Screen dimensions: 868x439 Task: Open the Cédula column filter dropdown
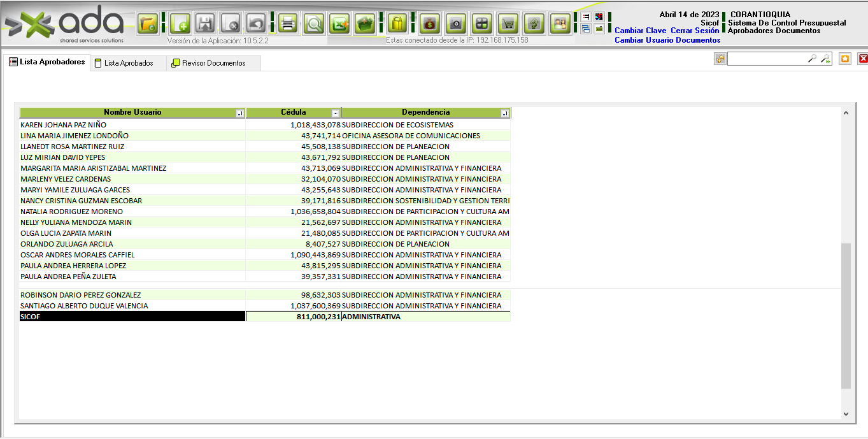[x=335, y=113]
